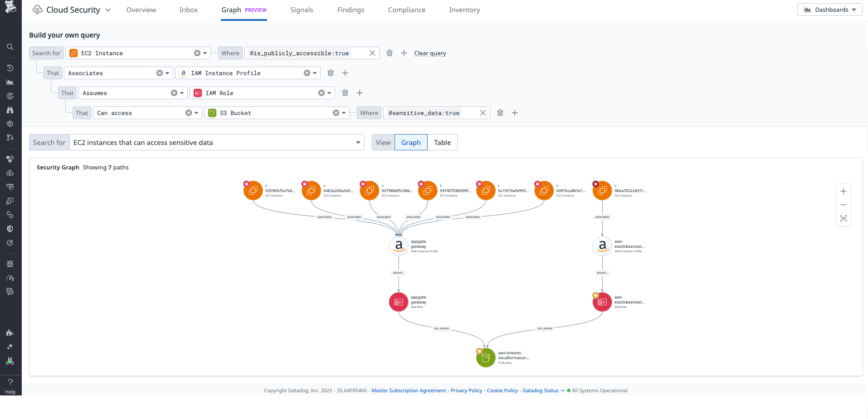Open the Cloud Security product switcher chevron
The width and height of the screenshot is (868, 419).
pyautogui.click(x=107, y=10)
